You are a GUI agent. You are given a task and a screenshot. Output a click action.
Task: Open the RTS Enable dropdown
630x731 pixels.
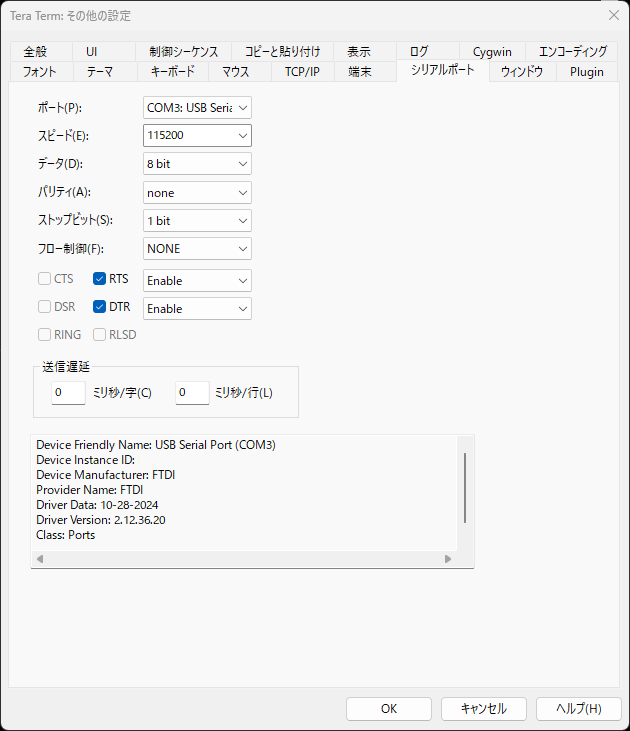coord(197,281)
